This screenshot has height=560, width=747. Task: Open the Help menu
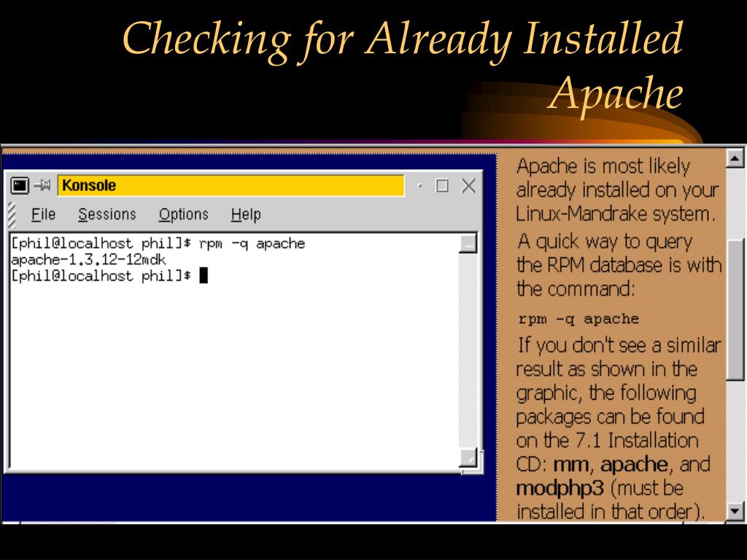click(x=246, y=214)
